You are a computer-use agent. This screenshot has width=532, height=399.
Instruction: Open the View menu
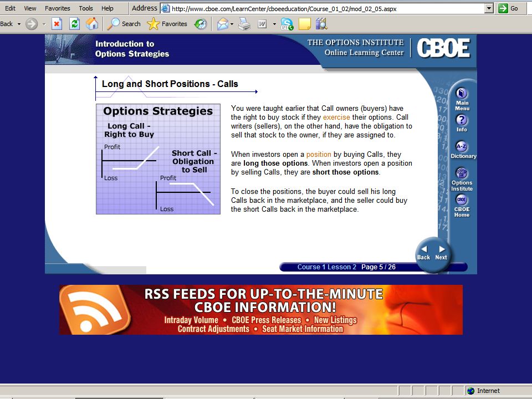(x=30, y=8)
